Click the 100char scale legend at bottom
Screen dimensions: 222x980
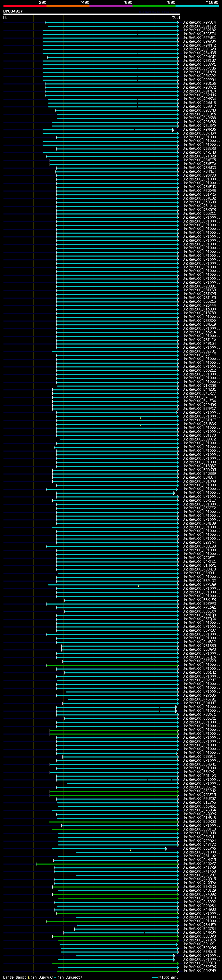point(165,977)
